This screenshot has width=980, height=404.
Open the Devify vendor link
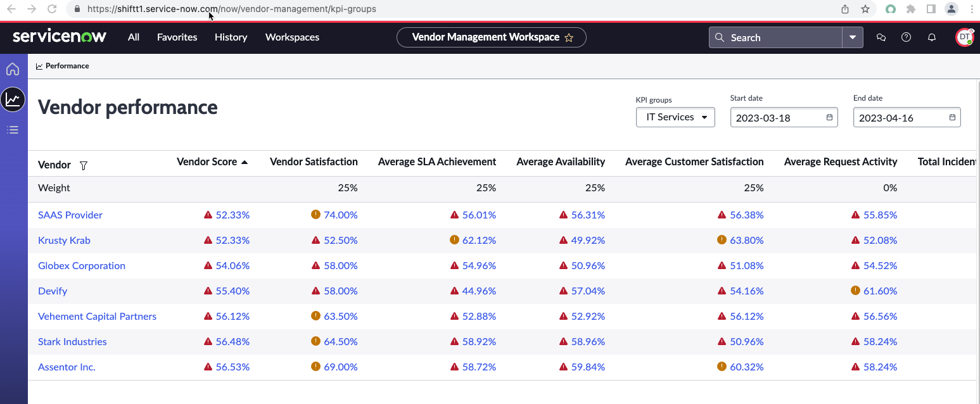pos(53,291)
